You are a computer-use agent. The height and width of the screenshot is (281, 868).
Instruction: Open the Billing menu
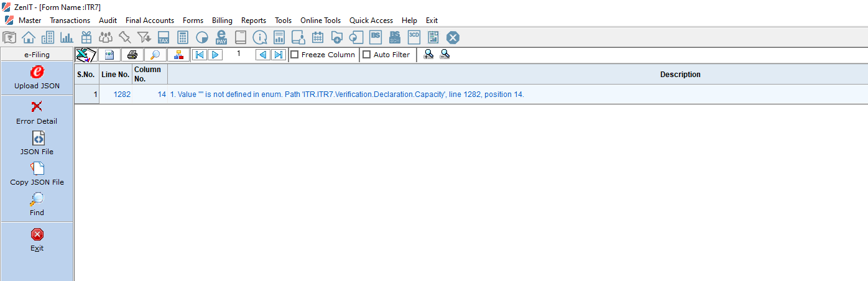point(222,21)
